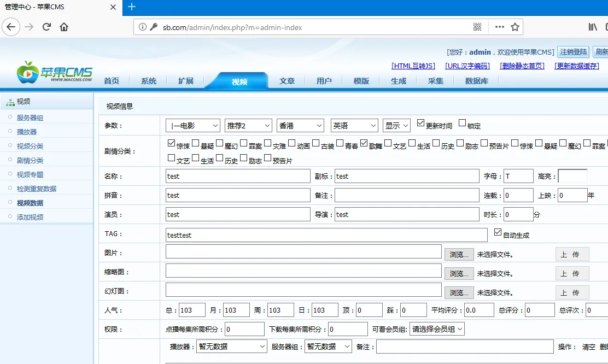The height and width of the screenshot is (364, 608).
Task: Expand the 英语 language dropdown
Action: tap(354, 126)
